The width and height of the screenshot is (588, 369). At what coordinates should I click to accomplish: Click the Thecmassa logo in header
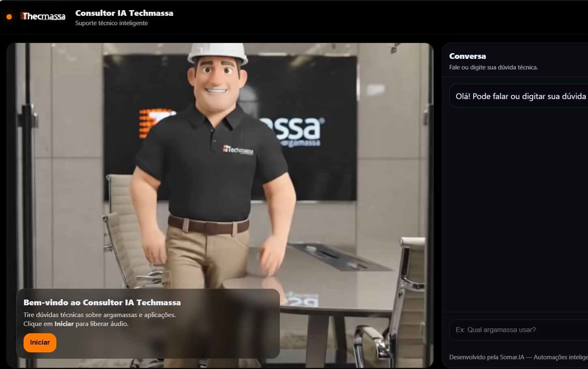tap(43, 17)
